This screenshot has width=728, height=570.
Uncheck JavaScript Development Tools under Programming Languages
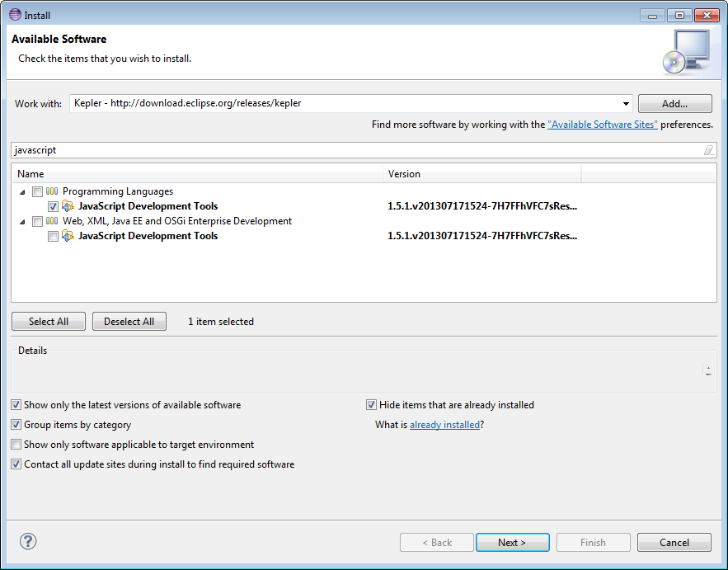click(53, 206)
